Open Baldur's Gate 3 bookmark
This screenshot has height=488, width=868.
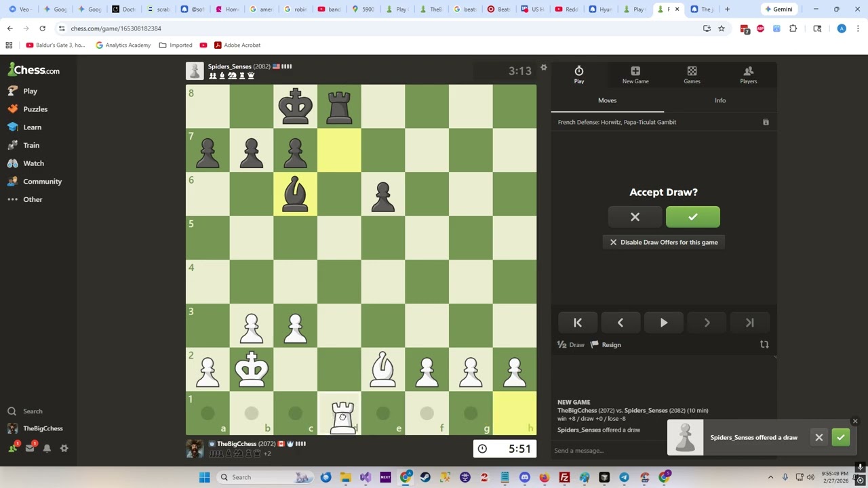tap(56, 45)
